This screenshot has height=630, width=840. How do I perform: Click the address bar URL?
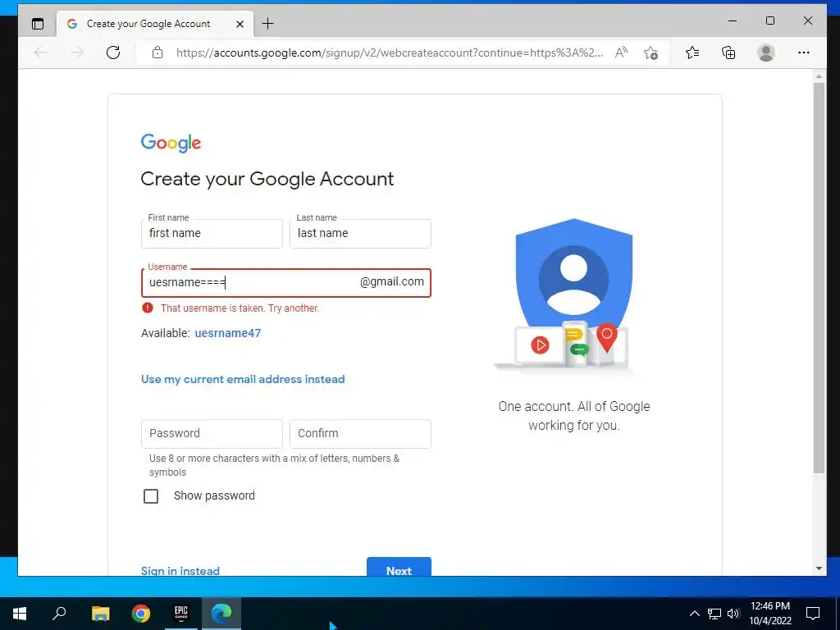pyautogui.click(x=389, y=52)
